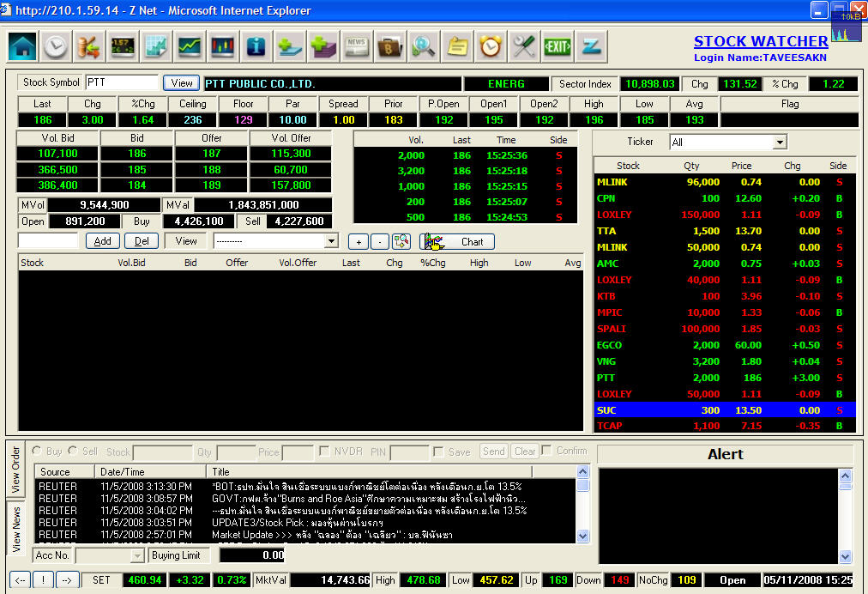This screenshot has width=868, height=594.
Task: Open the NEWS newspaper icon
Action: (x=357, y=46)
